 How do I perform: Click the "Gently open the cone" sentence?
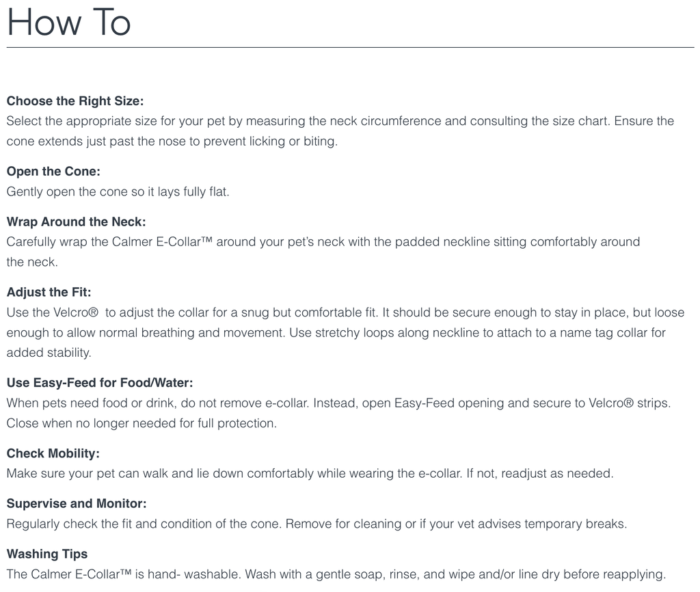[x=118, y=192]
